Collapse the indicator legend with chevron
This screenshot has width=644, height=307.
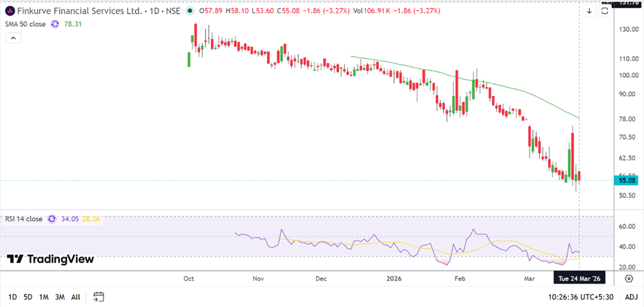click(12, 39)
